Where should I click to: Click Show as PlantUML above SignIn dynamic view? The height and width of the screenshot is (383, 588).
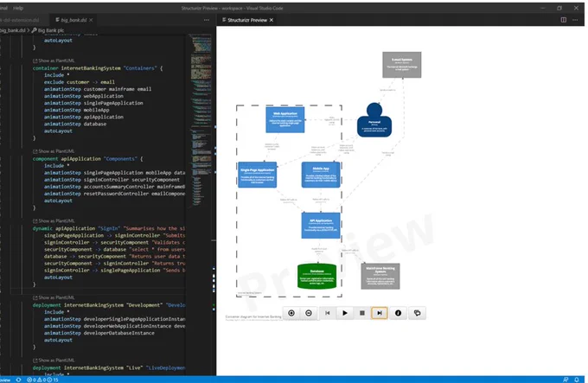(54, 220)
